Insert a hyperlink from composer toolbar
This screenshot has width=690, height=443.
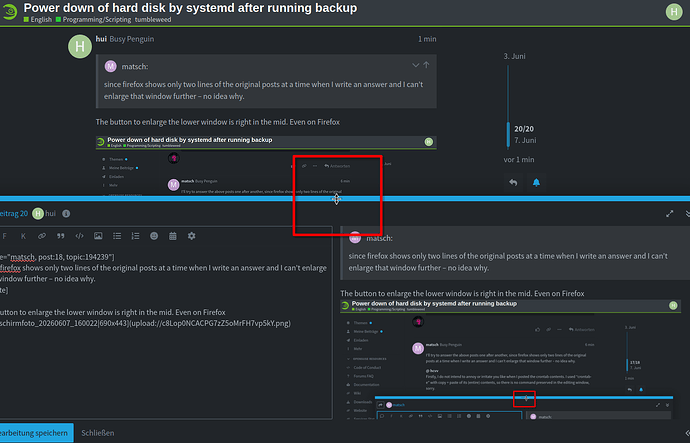pyautogui.click(x=42, y=236)
